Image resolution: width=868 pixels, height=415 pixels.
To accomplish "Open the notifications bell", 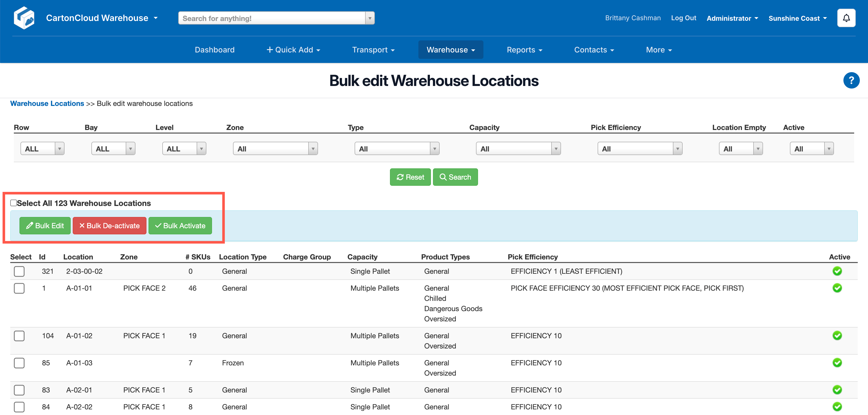I will 846,18.
